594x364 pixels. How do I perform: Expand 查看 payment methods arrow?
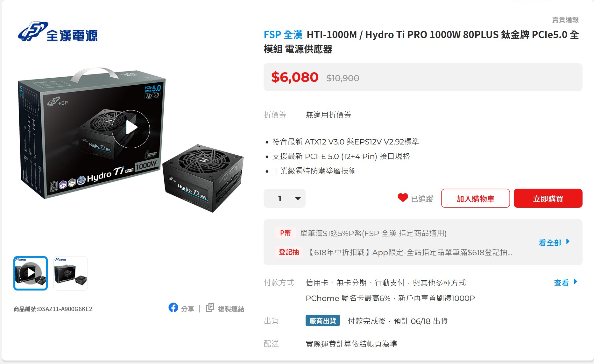click(x=575, y=282)
